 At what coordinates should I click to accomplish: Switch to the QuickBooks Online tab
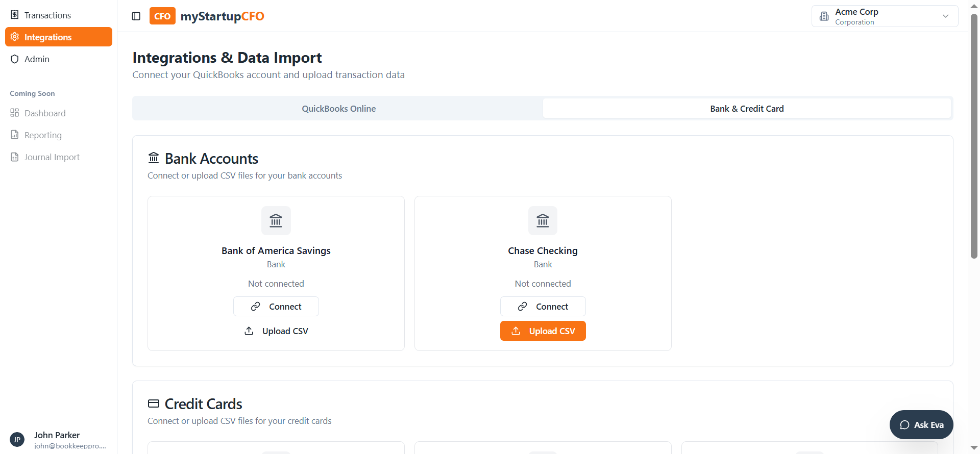tap(338, 109)
